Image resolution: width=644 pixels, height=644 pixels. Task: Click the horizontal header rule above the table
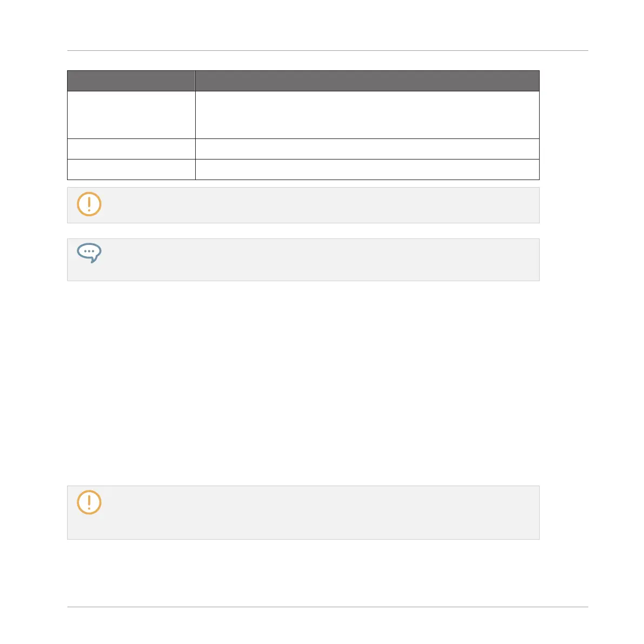tap(328, 50)
